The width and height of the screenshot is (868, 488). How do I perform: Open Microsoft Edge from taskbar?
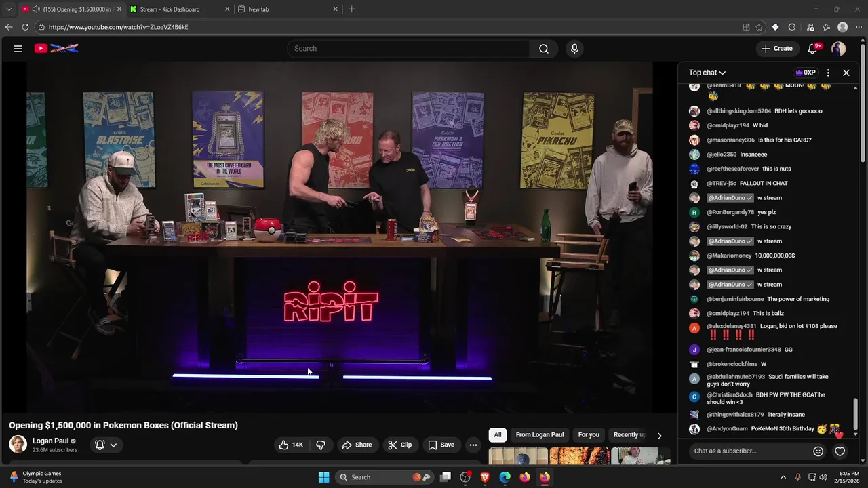point(505,477)
